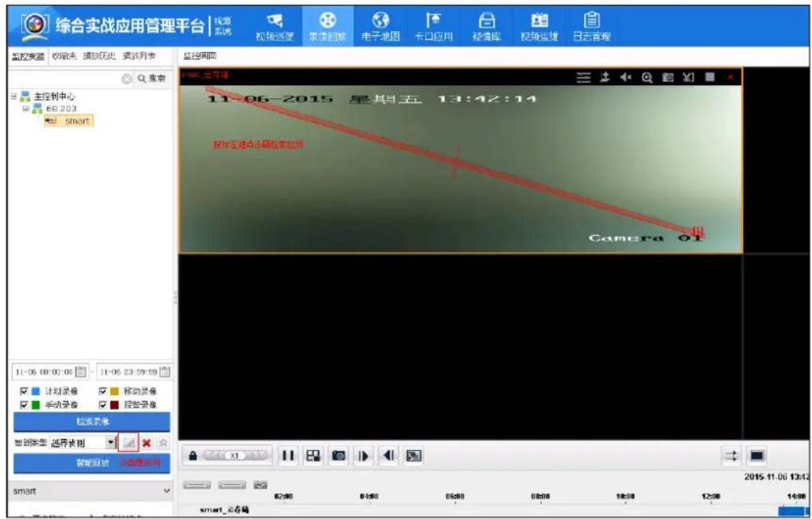Collapse the 68.203 device node
The height and width of the screenshot is (519, 812).
click(26, 108)
